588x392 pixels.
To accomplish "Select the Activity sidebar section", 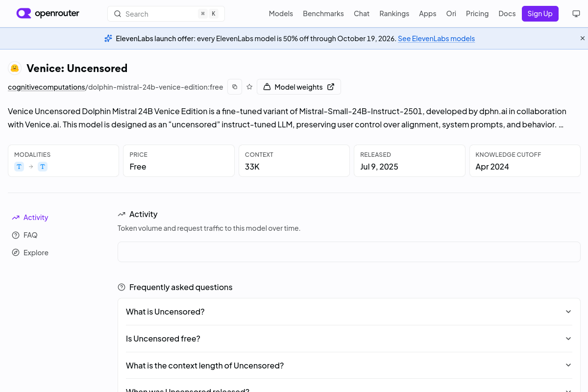I will point(36,218).
